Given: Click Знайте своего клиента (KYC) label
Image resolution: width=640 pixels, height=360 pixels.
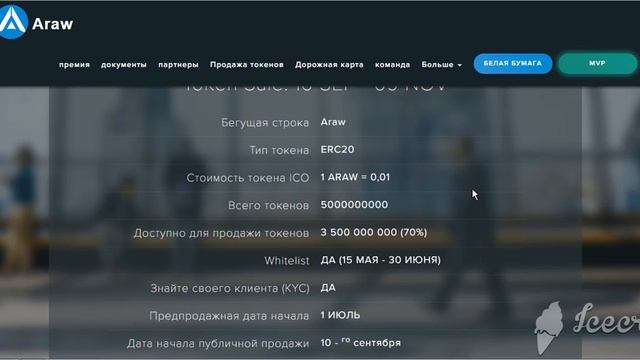Looking at the screenshot, I should (x=230, y=288).
